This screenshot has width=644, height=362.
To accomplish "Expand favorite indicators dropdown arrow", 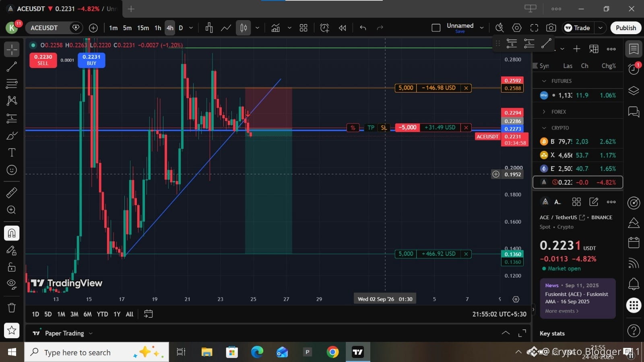I will [289, 28].
